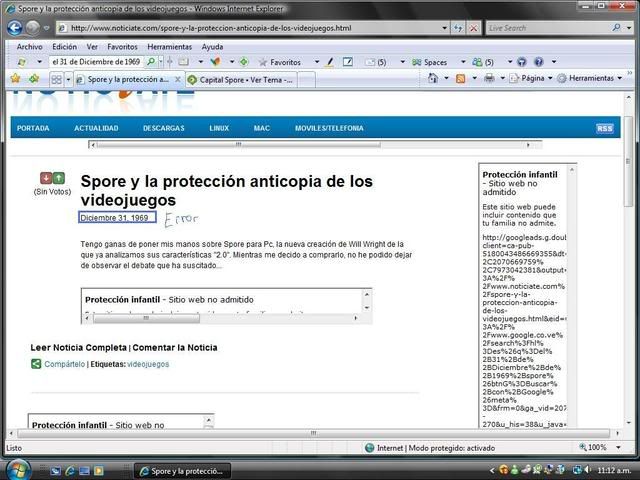Click the blue question mark help icon
640x480 pixels.
pos(539,62)
